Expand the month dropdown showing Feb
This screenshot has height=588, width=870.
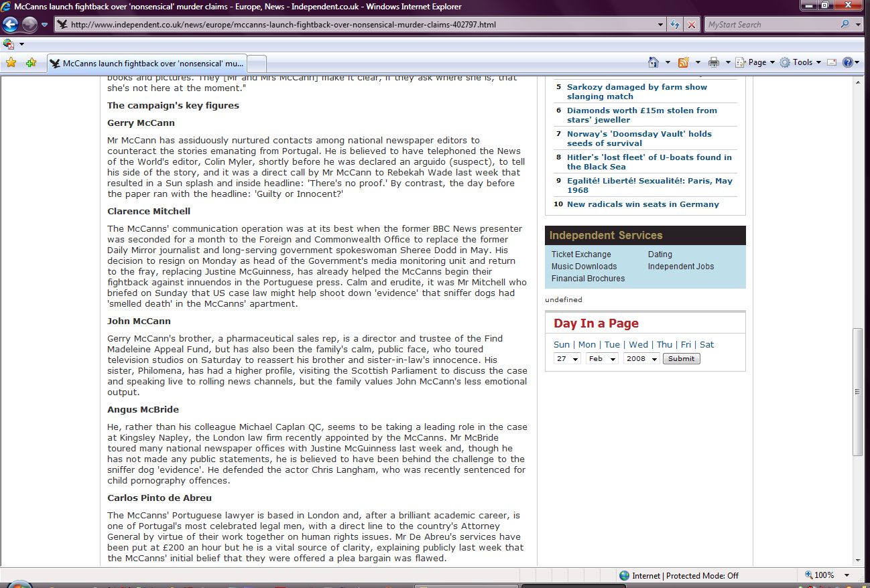click(601, 359)
